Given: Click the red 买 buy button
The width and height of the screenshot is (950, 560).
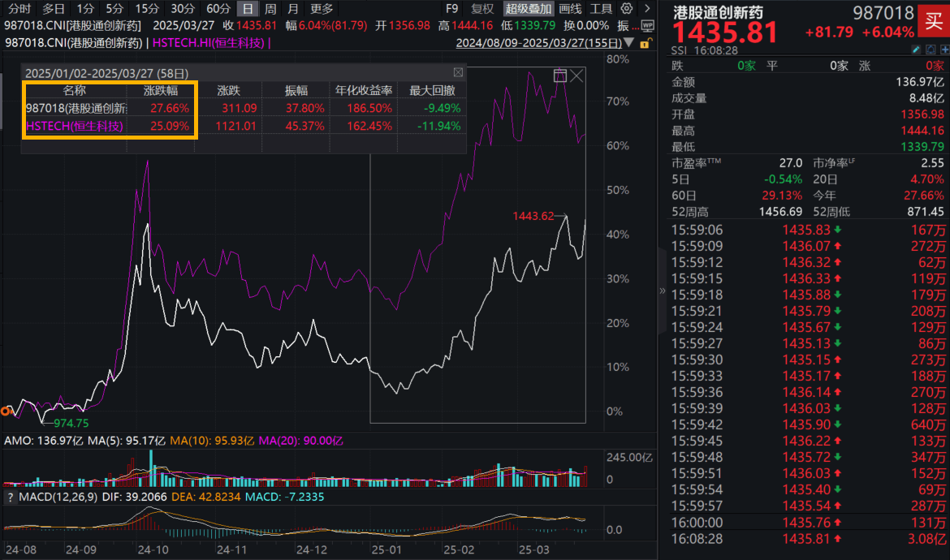Looking at the screenshot, I should coord(935,22).
